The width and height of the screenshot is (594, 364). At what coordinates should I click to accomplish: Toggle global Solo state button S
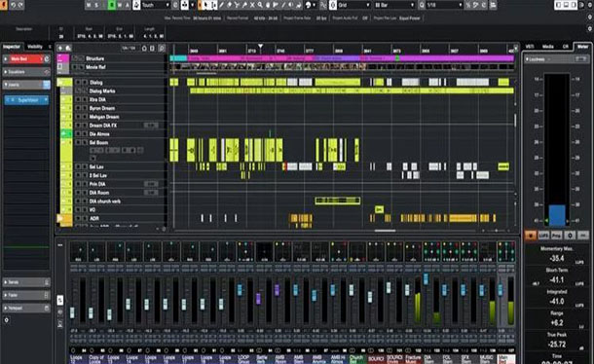point(96,5)
